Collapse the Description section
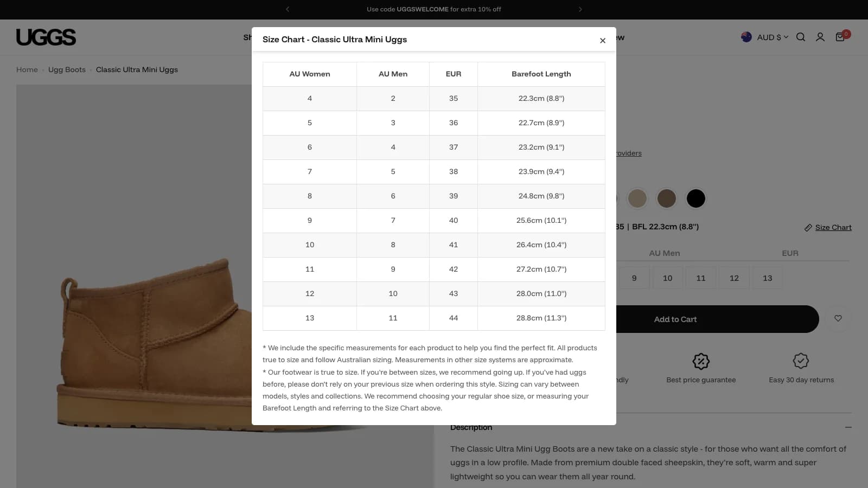The image size is (868, 488). coord(848,427)
